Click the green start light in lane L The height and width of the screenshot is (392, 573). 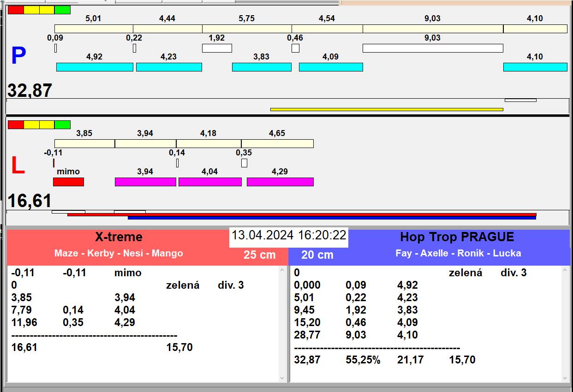tap(62, 125)
